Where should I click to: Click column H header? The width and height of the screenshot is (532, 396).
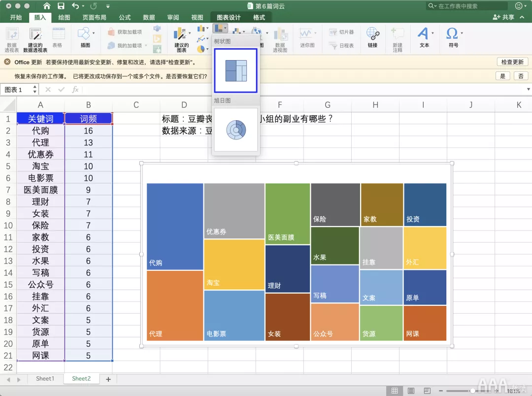point(375,105)
